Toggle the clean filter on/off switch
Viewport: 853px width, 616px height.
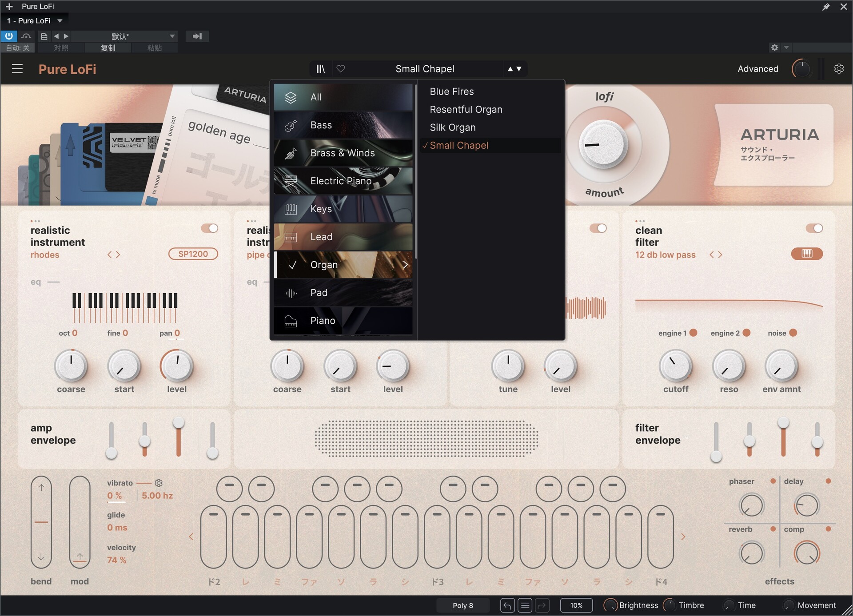(814, 228)
